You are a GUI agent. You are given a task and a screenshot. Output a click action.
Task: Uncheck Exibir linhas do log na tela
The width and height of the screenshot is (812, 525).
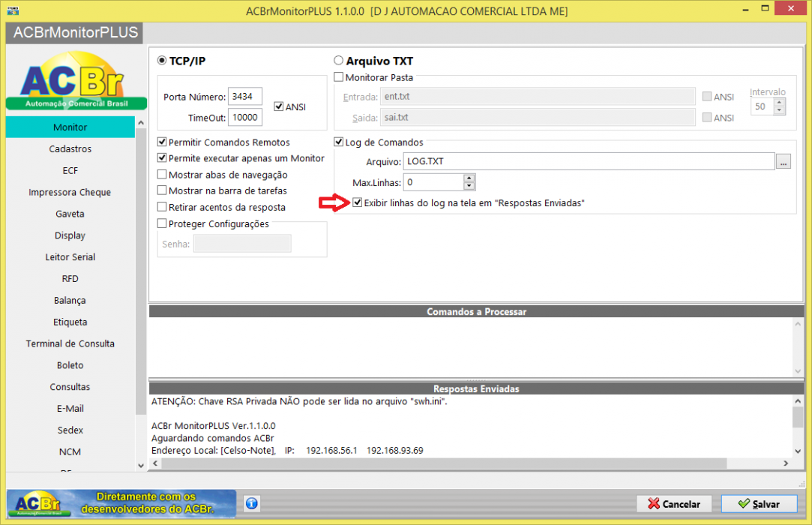click(x=358, y=202)
